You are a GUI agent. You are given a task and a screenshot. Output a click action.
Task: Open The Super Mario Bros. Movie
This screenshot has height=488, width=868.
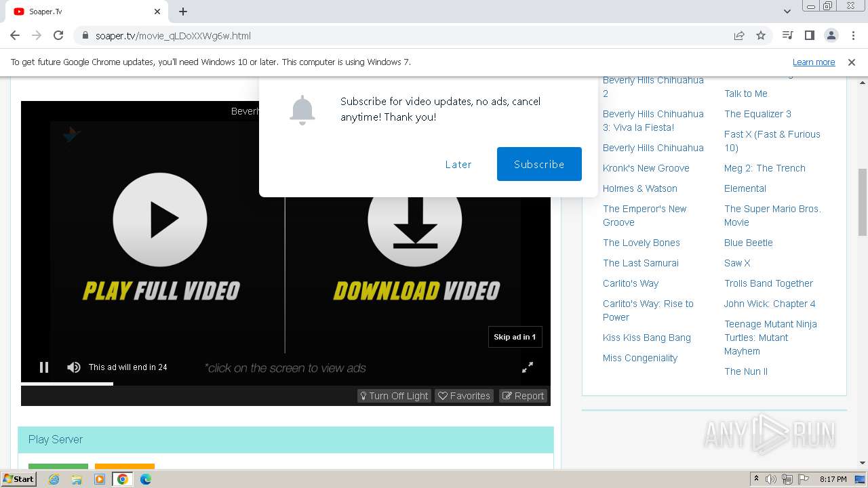(772, 216)
